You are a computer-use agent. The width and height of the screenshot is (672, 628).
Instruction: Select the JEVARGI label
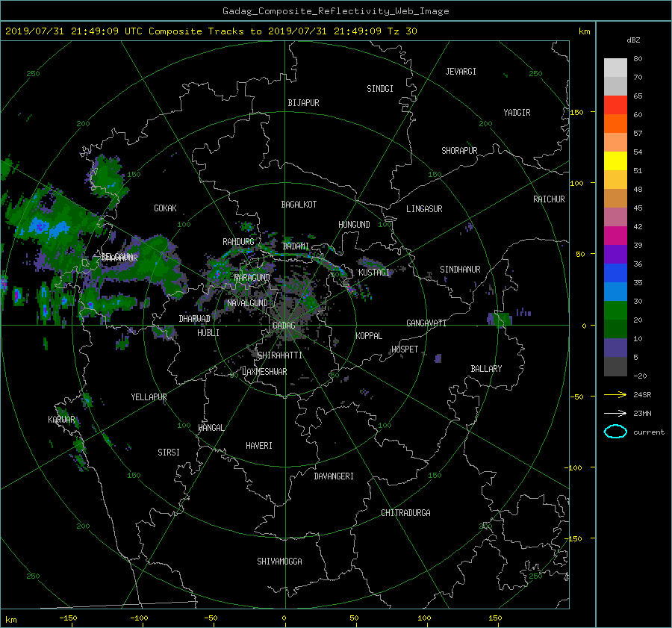pyautogui.click(x=461, y=72)
